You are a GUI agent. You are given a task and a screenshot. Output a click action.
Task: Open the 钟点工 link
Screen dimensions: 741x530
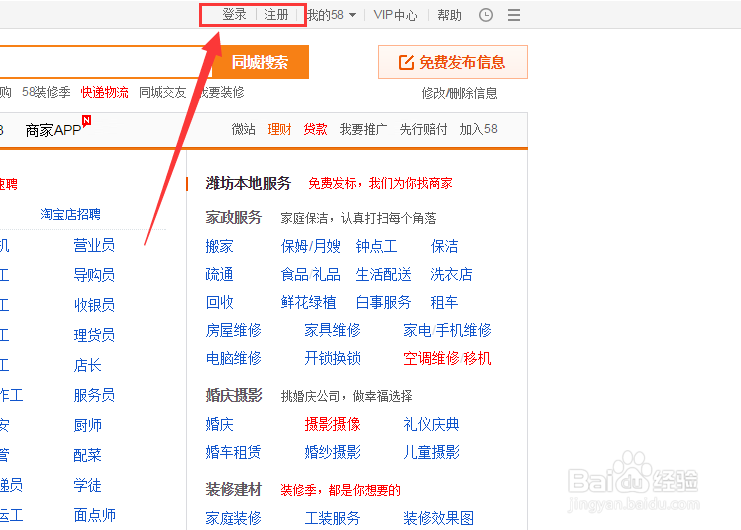tap(376, 246)
